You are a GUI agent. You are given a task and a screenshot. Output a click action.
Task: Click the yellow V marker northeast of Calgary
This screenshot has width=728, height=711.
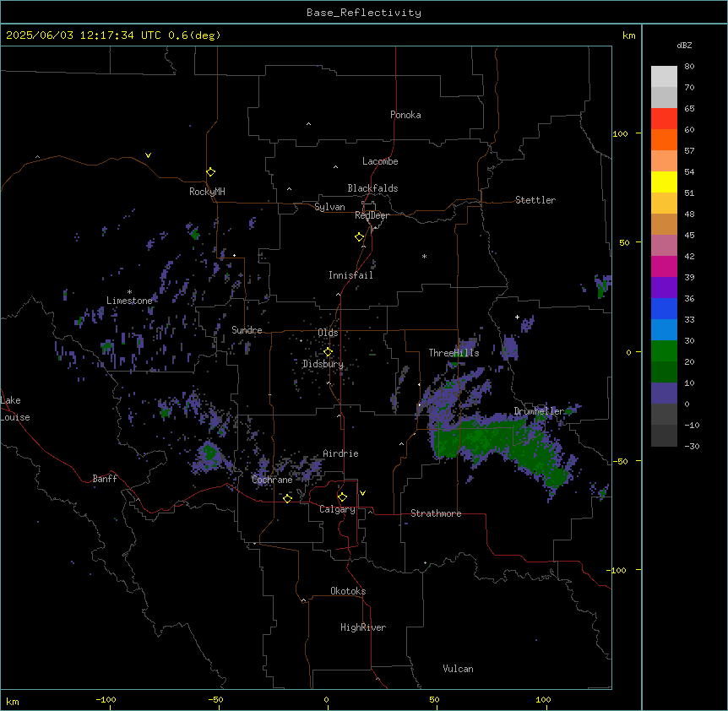pos(362,493)
